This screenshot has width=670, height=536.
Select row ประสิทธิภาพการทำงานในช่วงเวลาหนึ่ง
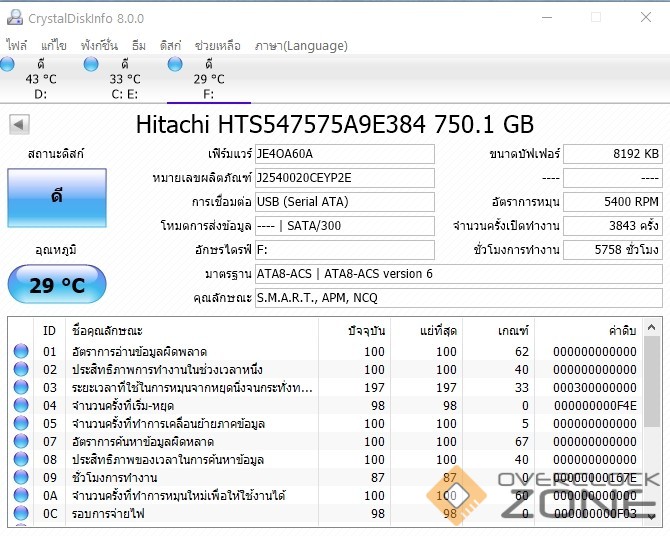pyautogui.click(x=325, y=369)
